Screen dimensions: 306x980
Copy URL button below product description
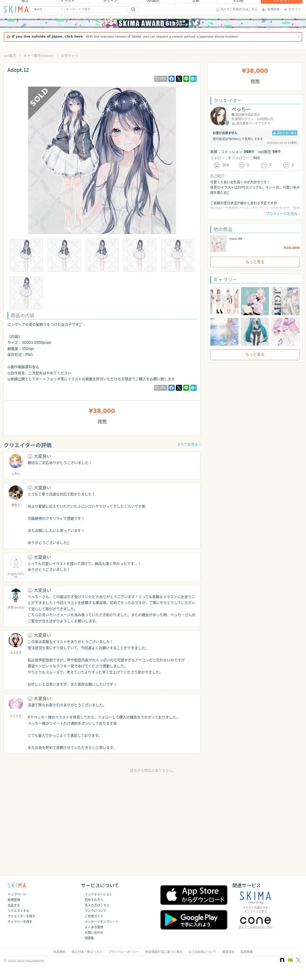(x=161, y=388)
